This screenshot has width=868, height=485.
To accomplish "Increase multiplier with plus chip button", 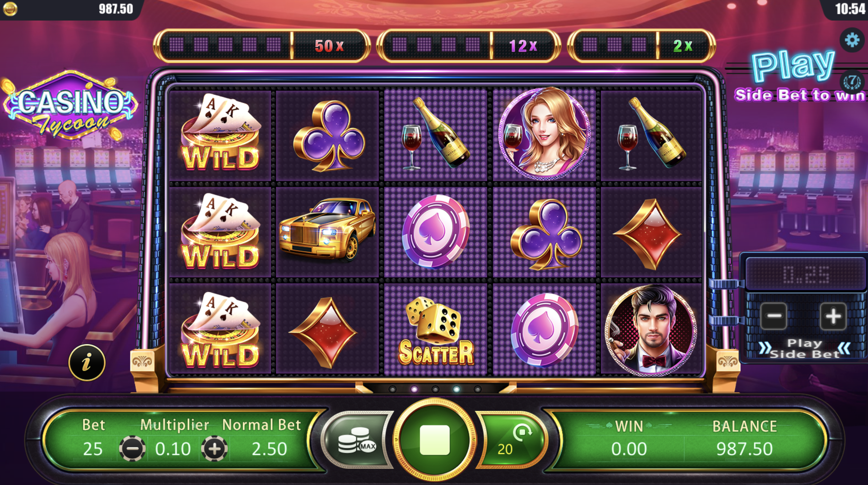I will click(x=214, y=449).
